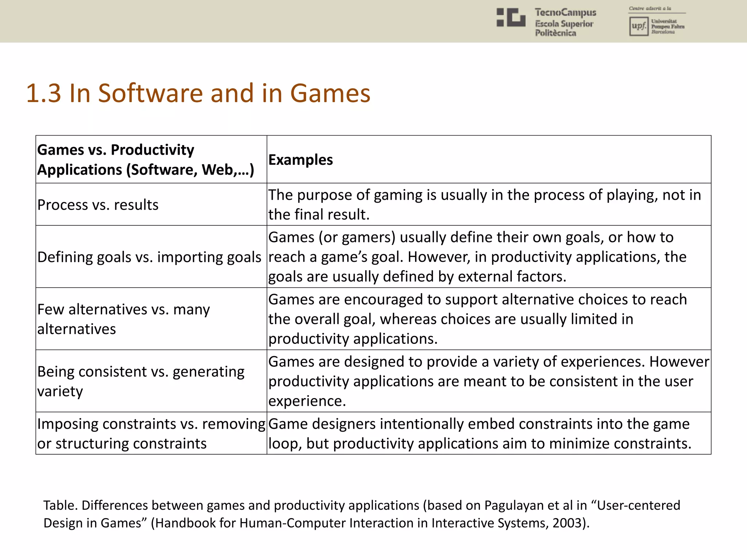Click the TecnoCampus square logo icon
The width and height of the screenshot is (747, 560).
pyautogui.click(x=511, y=17)
